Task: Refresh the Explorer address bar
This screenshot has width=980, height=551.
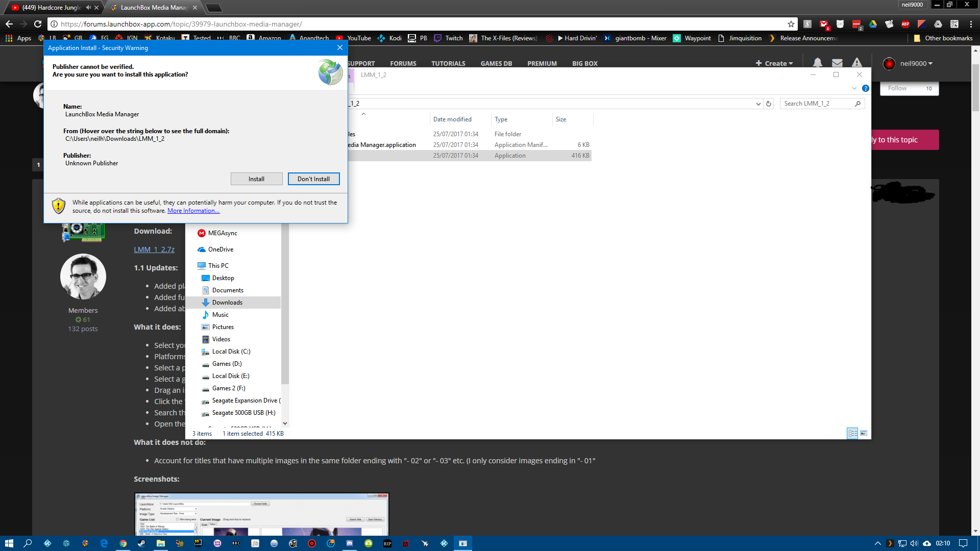Action: pyautogui.click(x=769, y=104)
